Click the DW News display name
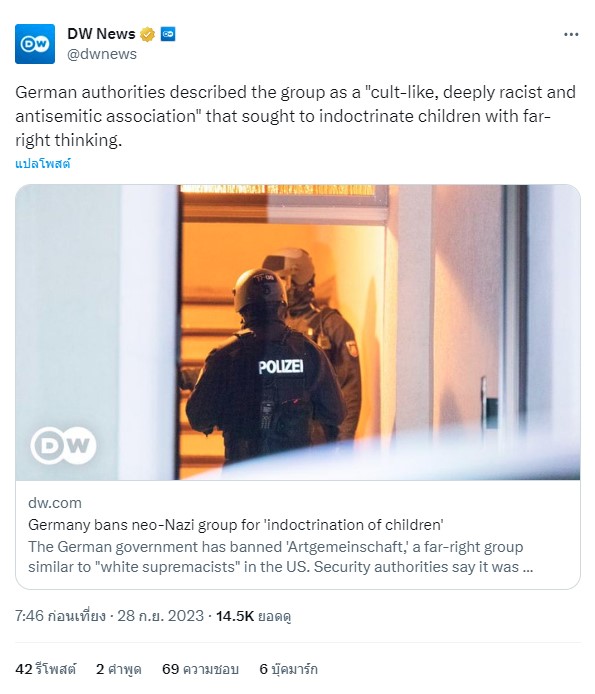The width and height of the screenshot is (595, 694). point(101,34)
